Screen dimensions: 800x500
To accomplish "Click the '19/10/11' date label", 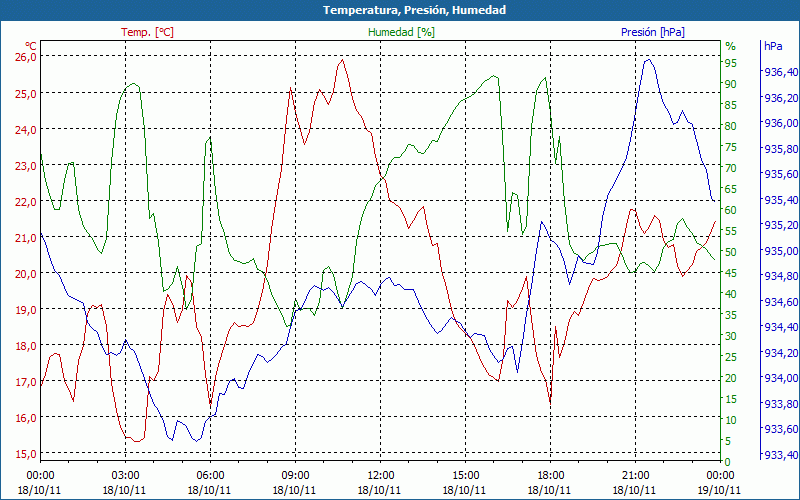I will (x=719, y=490).
